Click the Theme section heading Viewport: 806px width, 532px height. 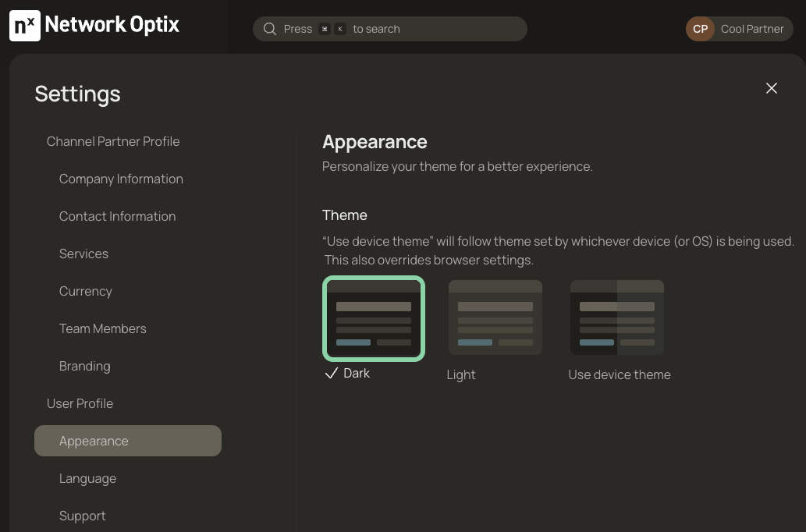point(344,215)
